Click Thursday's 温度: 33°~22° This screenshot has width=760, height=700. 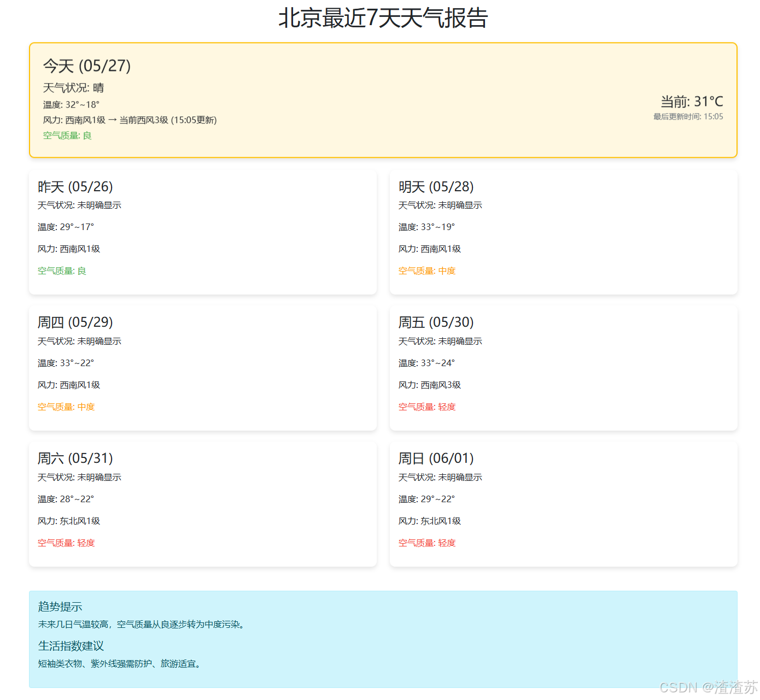pos(66,363)
